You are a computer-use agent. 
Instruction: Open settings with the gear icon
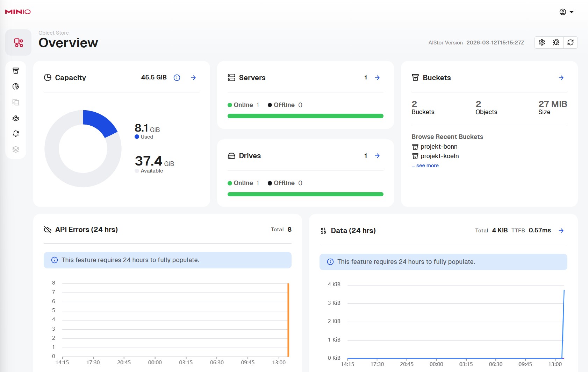click(x=542, y=42)
